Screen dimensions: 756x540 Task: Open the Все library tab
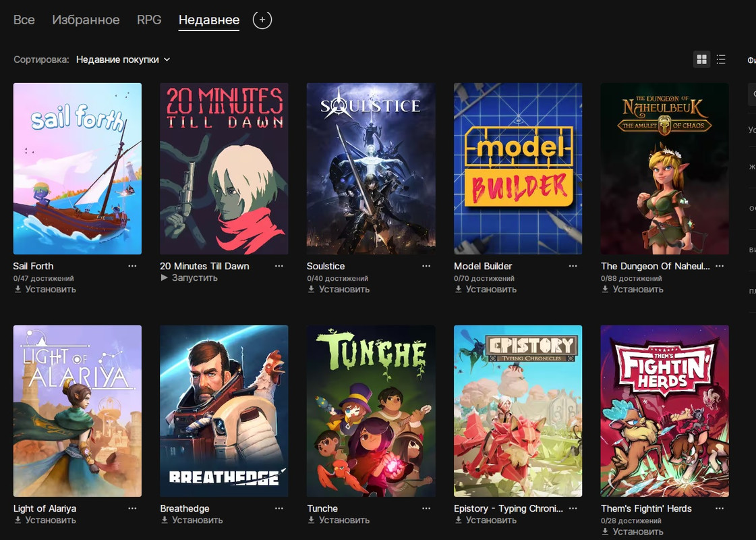pos(24,20)
